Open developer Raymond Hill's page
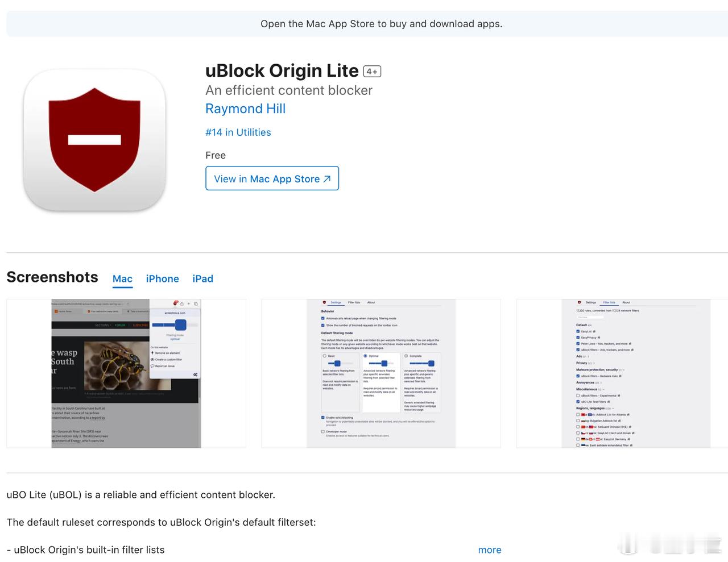The width and height of the screenshot is (728, 562). 245,109
